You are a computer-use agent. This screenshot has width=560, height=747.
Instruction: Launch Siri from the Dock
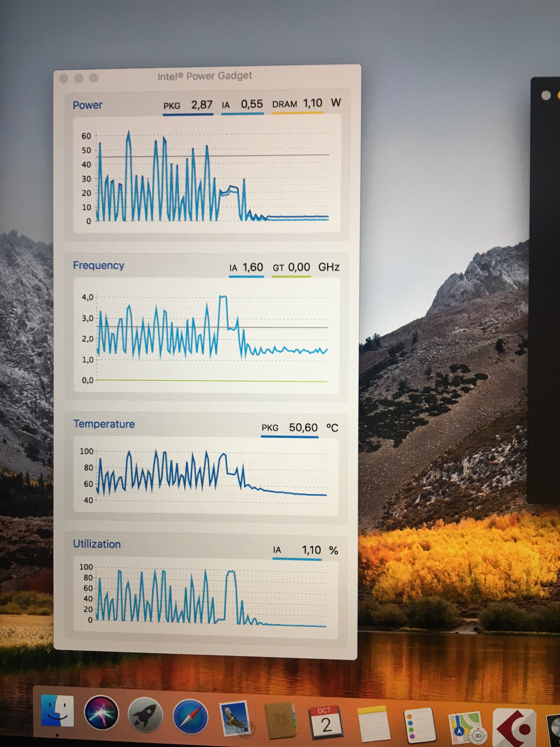click(101, 713)
